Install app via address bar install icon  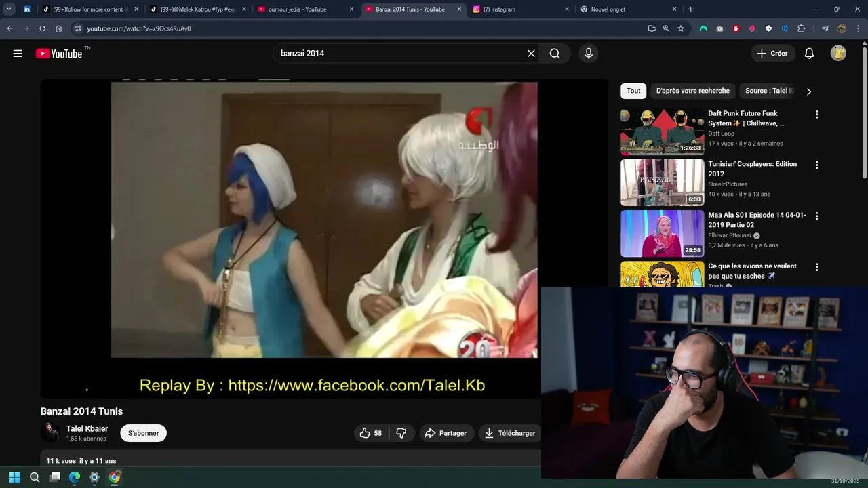(x=651, y=28)
